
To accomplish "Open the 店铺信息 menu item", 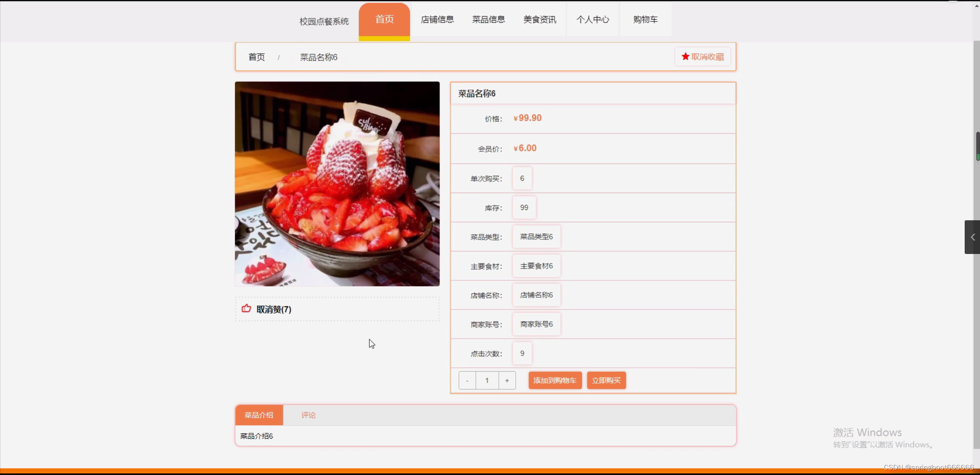I will [x=437, y=20].
